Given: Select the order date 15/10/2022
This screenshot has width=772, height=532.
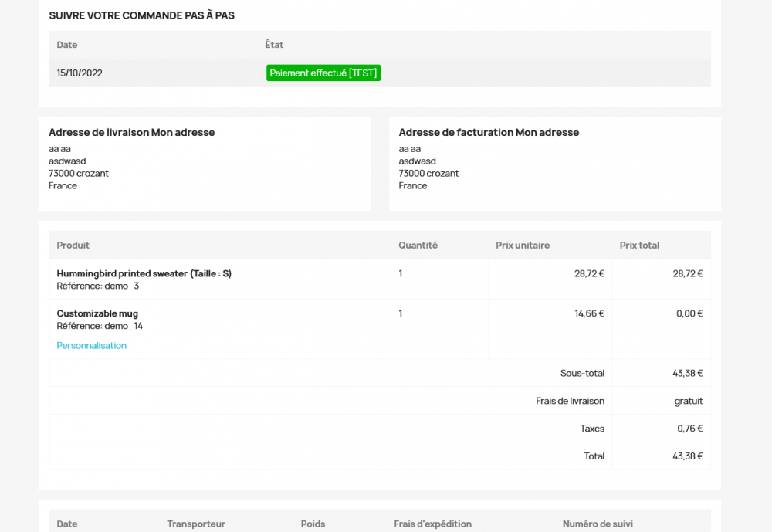Looking at the screenshot, I should (x=77, y=73).
